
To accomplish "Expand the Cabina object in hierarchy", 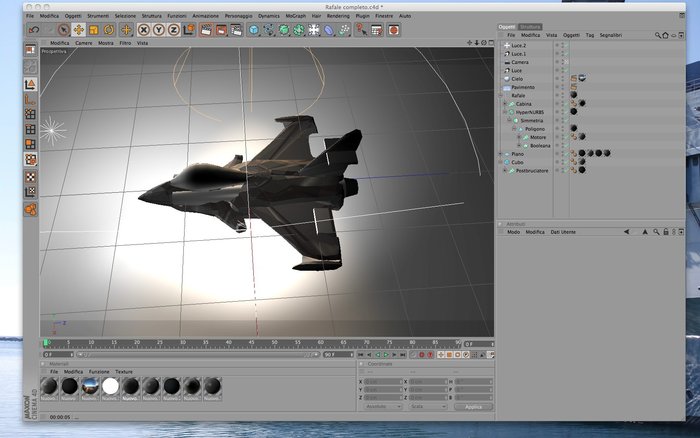I will coord(505,104).
